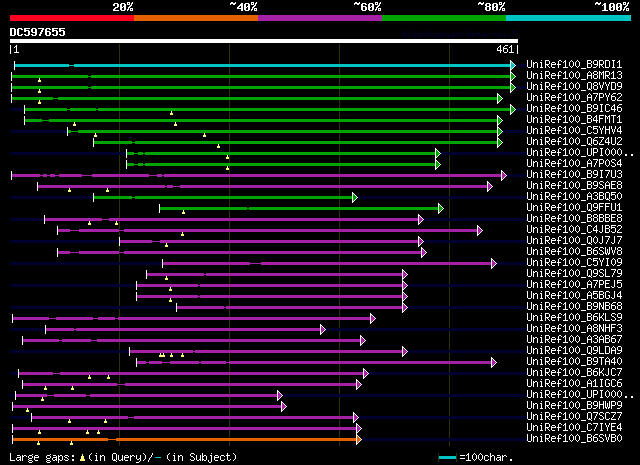Click the UniRef100_B6KLS9 label

(574, 318)
